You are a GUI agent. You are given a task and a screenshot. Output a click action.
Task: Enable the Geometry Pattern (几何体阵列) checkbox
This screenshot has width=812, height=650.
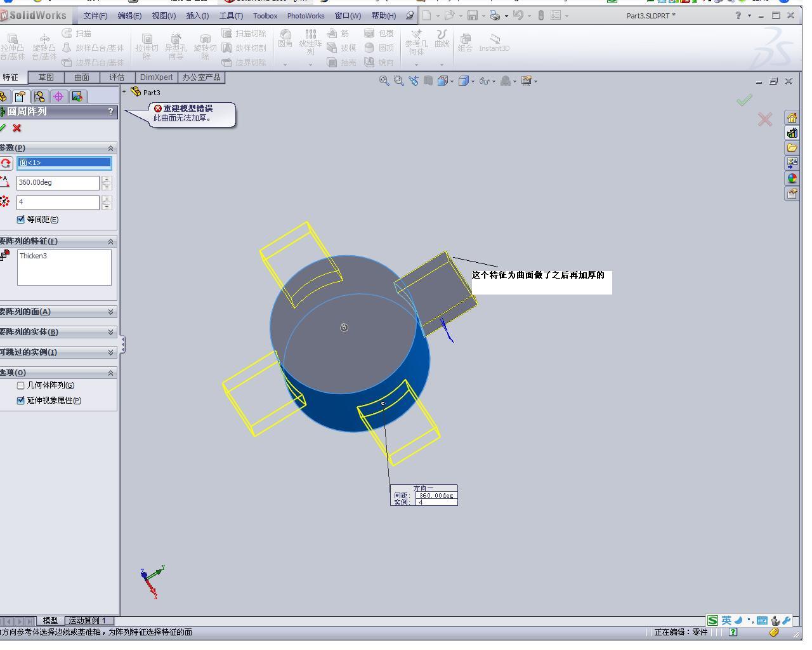click(x=21, y=385)
